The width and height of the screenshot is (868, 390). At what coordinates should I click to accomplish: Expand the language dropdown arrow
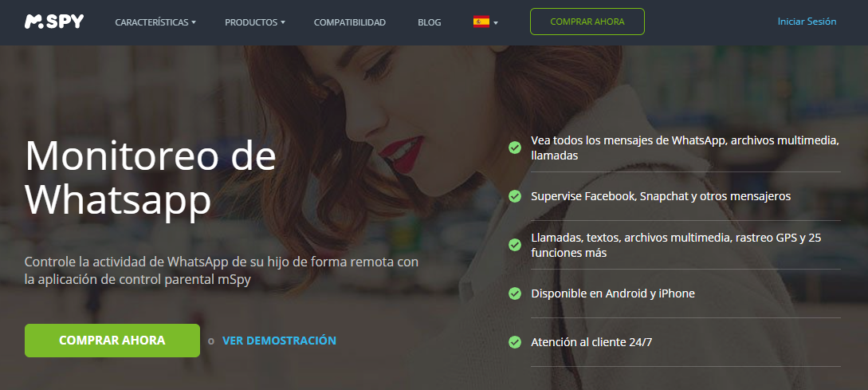(496, 22)
